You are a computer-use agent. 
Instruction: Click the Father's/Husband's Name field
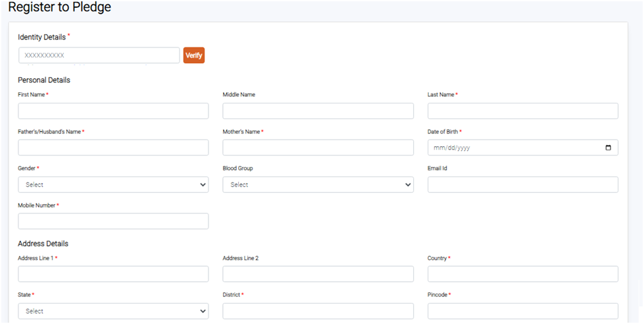(x=113, y=148)
